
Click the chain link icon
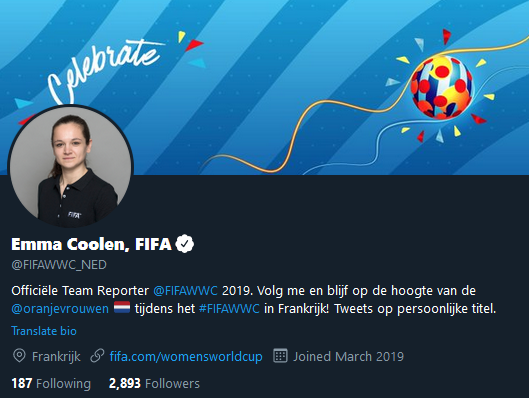(97, 356)
